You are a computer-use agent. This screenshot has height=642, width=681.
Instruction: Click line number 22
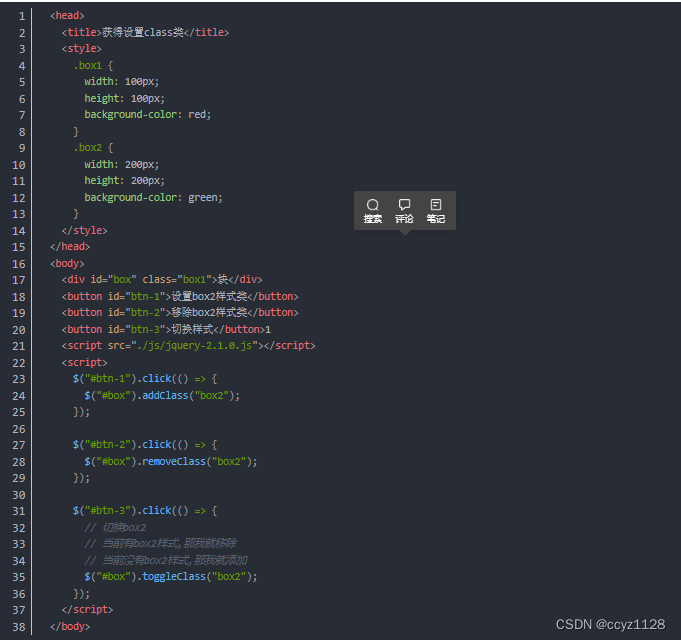19,363
